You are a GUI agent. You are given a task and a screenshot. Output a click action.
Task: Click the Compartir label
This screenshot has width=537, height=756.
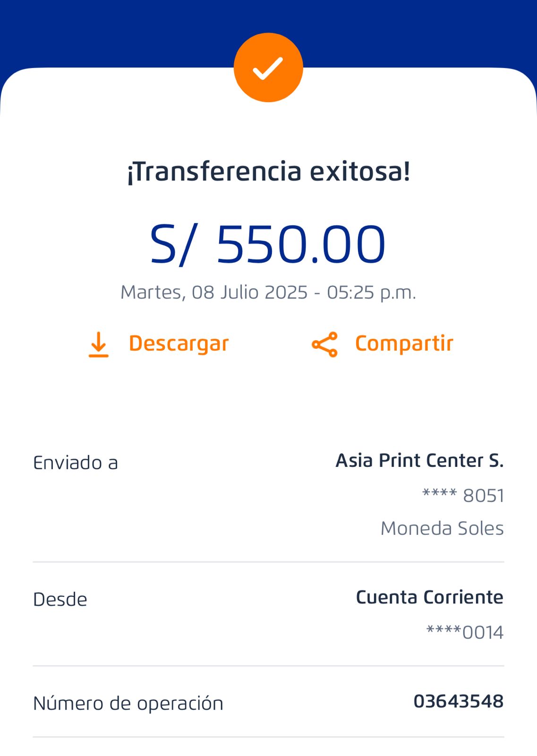[x=404, y=344]
